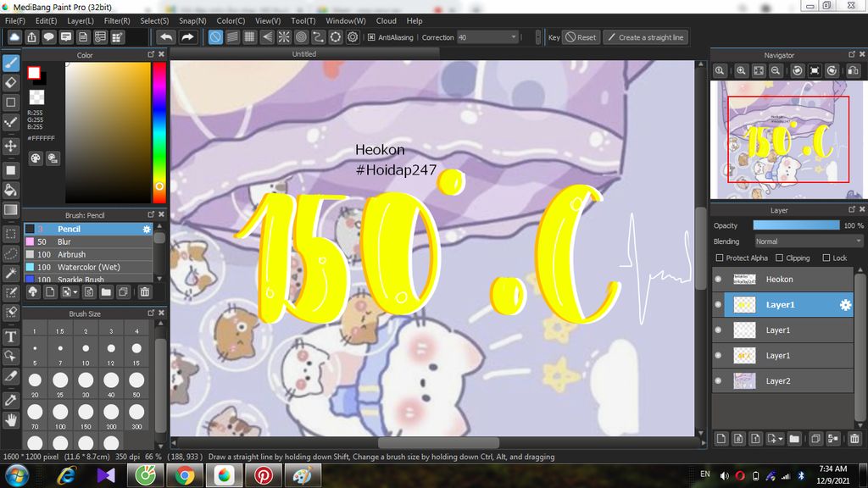Open the Cloud menu

point(386,20)
